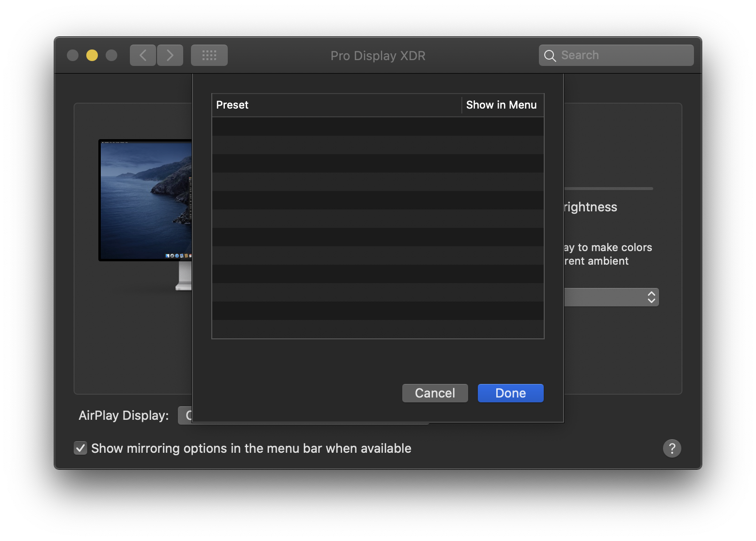756x541 pixels.
Task: Open the AirPlay Display dropdown
Action: [x=185, y=415]
